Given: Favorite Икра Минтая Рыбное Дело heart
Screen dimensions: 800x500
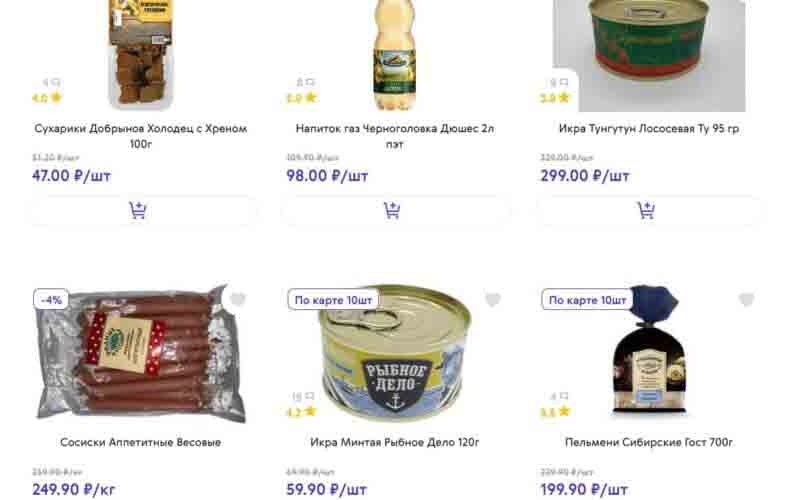Looking at the screenshot, I should pos(492,299).
